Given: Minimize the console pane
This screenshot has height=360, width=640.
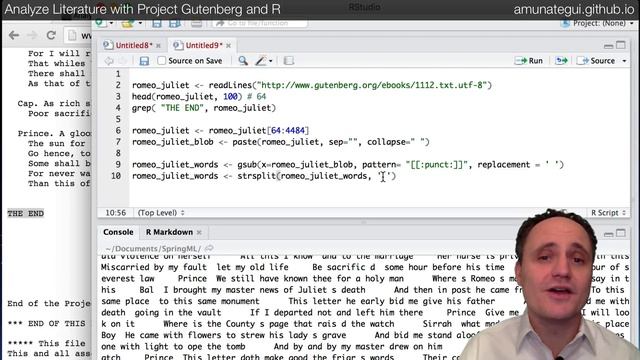Looking at the screenshot, I should [x=608, y=233].
